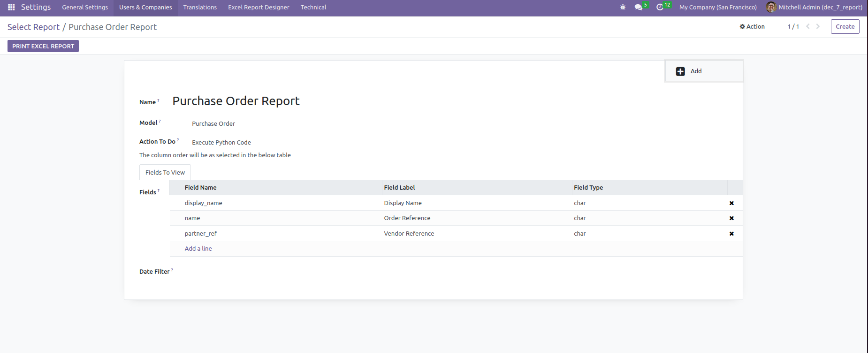868x353 pixels.
Task: Click the Create button
Action: point(845,27)
